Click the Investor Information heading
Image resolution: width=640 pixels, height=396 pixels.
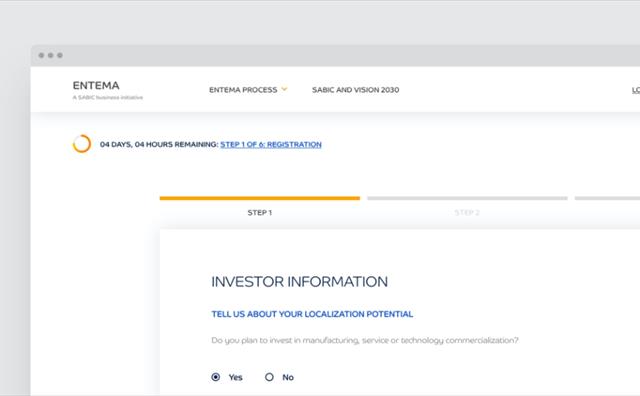tap(300, 282)
